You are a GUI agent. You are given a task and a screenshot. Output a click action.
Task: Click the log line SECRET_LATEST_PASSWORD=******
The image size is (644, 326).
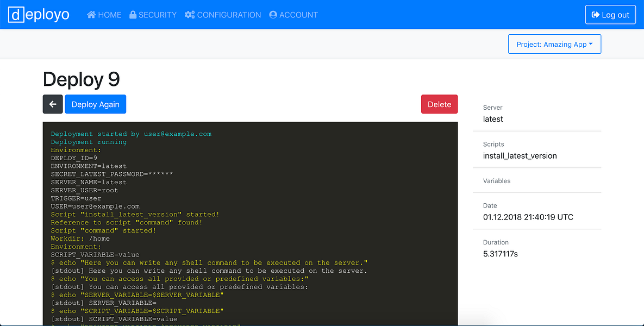(x=112, y=174)
